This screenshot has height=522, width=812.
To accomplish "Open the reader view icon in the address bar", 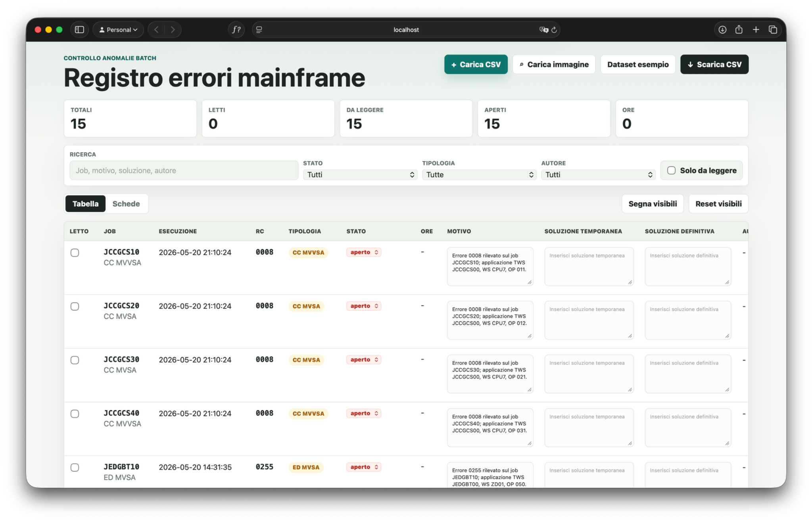I will point(259,30).
